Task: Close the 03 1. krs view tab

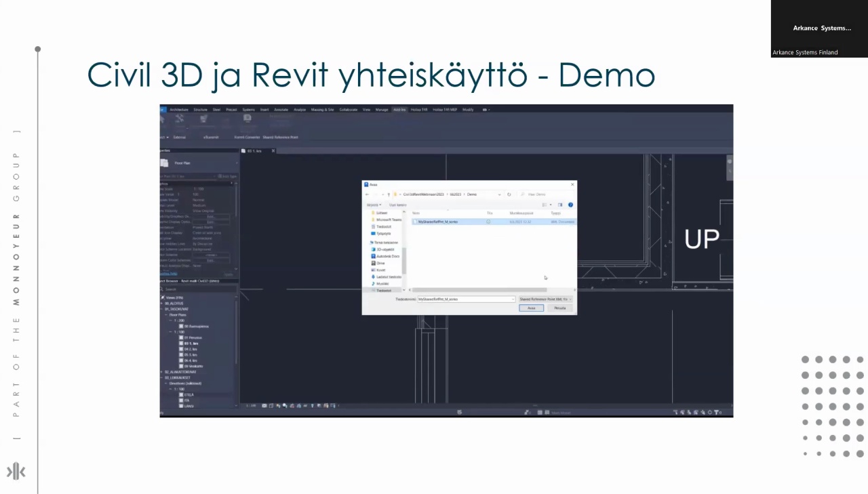Action: click(x=273, y=150)
